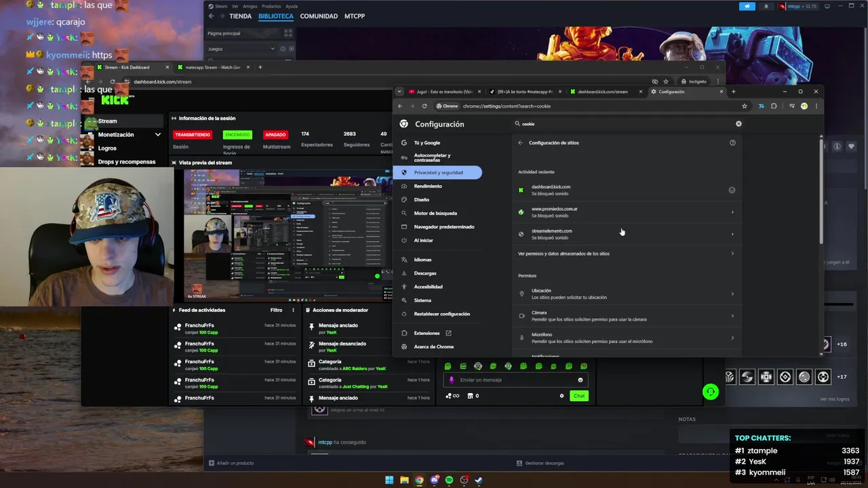This screenshot has height=488, width=868.
Task: Click the settings search field with cookie
Action: (x=627, y=124)
